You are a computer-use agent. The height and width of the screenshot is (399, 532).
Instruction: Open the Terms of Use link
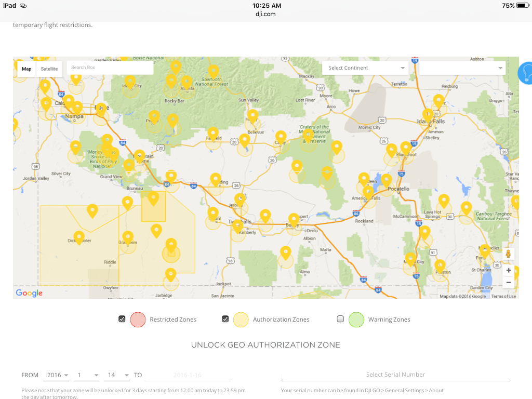point(503,297)
